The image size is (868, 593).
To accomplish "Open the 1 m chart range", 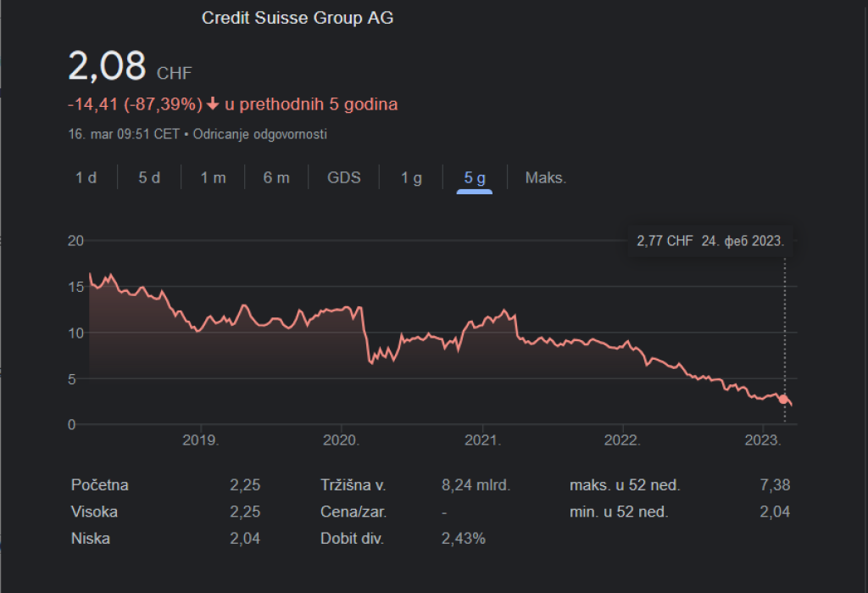I will 213,177.
